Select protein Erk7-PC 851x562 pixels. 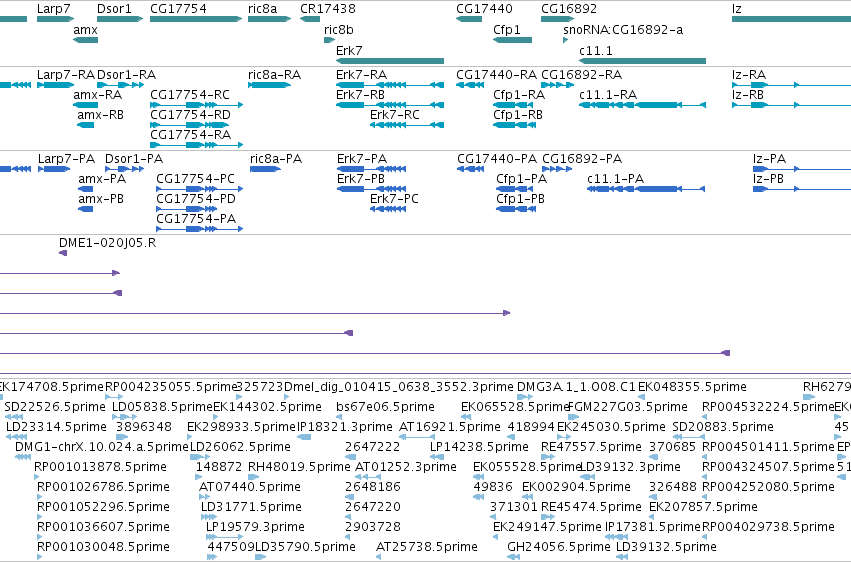(388, 209)
